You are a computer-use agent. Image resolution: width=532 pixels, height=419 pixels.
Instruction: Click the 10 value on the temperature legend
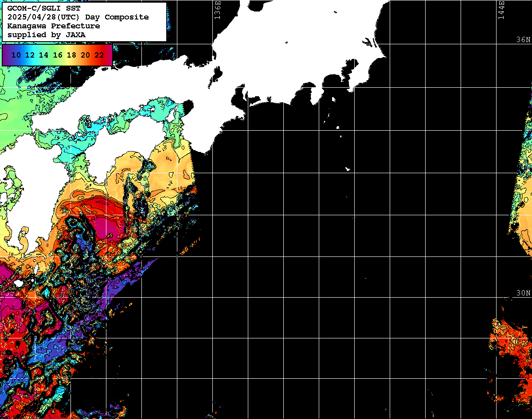[x=16, y=55]
